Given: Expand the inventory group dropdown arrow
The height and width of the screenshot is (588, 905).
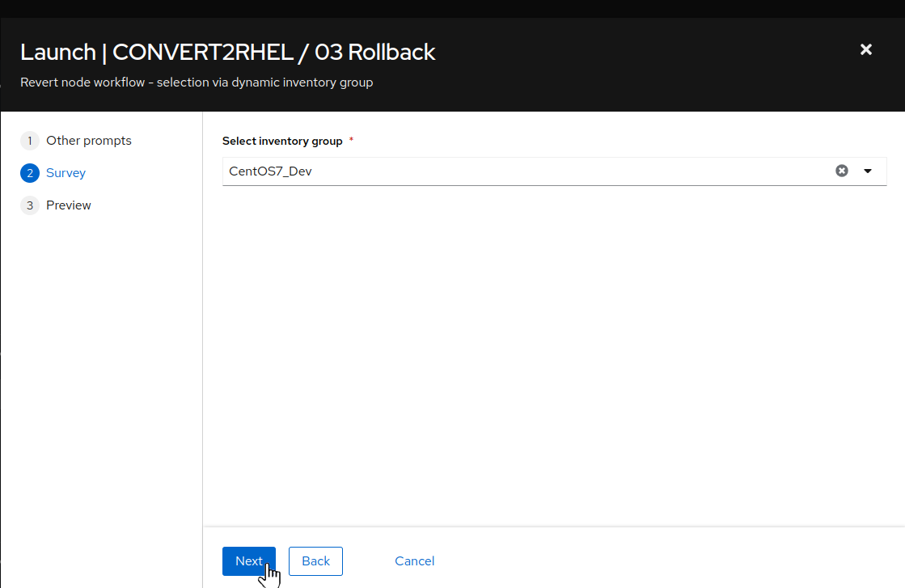Looking at the screenshot, I should point(868,171).
